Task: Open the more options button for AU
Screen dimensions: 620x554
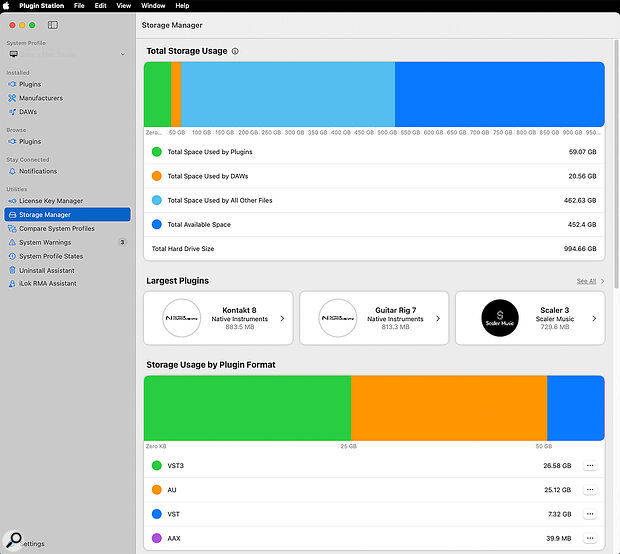Action: pos(590,490)
